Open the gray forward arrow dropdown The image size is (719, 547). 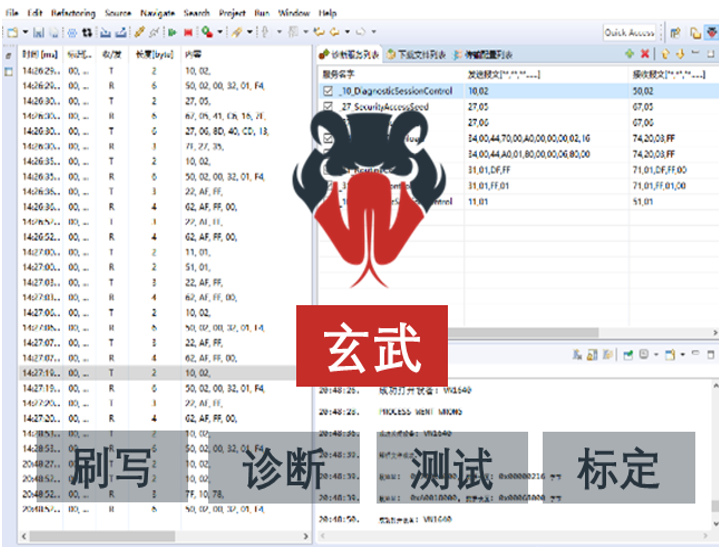tap(374, 32)
